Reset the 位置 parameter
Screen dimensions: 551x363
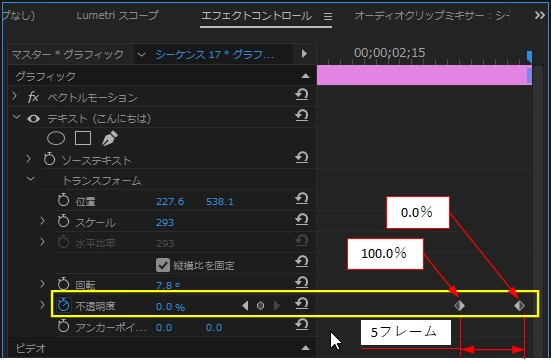point(302,199)
